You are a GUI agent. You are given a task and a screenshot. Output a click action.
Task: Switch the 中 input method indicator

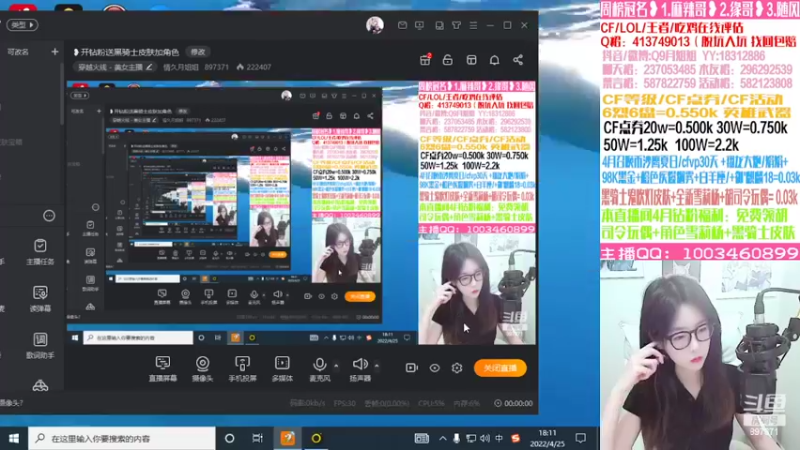click(499, 438)
